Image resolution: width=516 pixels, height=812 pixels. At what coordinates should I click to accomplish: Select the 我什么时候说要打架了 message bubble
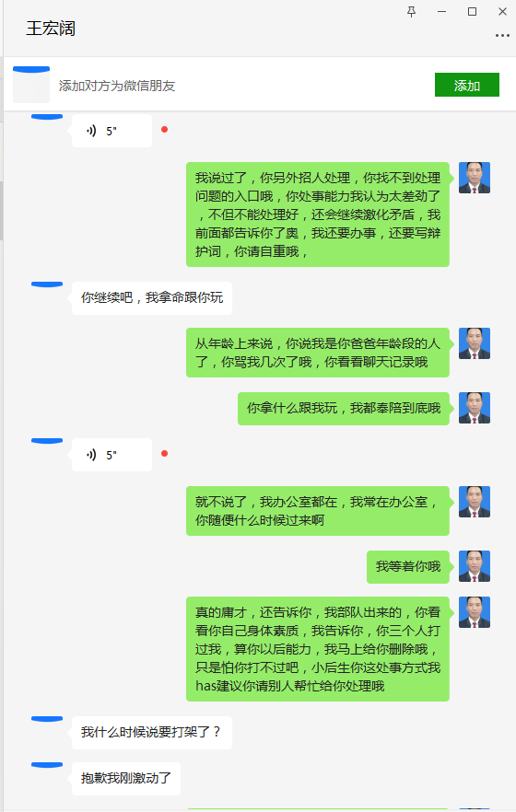(152, 732)
